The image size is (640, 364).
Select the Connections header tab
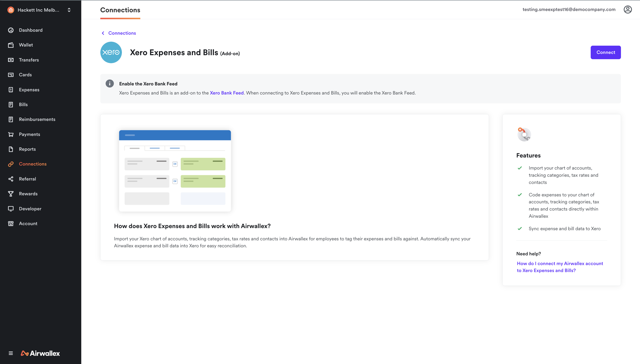coord(120,10)
